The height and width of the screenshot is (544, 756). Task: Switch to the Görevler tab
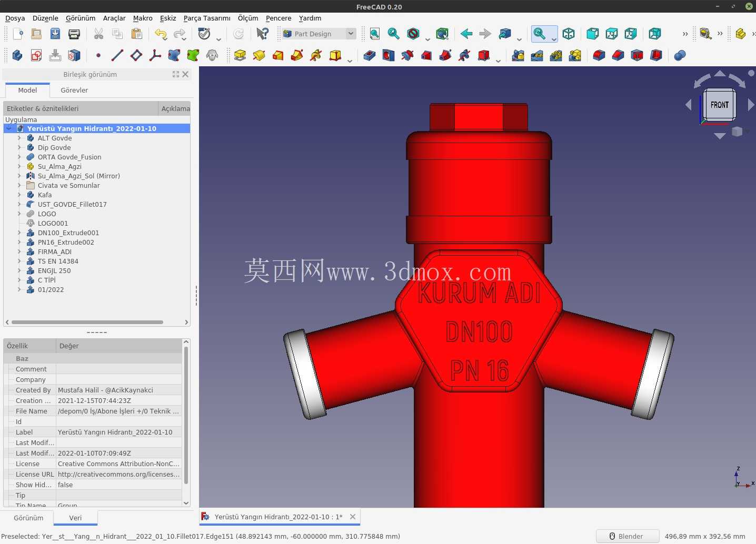74,90
